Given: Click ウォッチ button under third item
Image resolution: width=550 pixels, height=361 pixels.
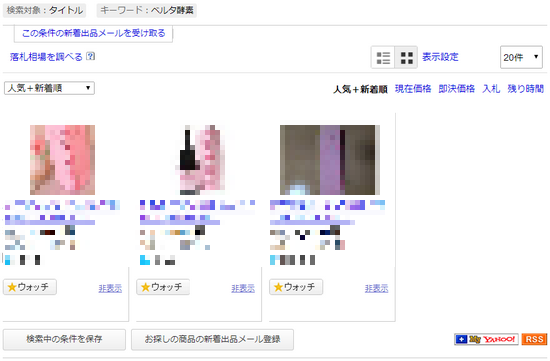Looking at the screenshot, I should (296, 287).
